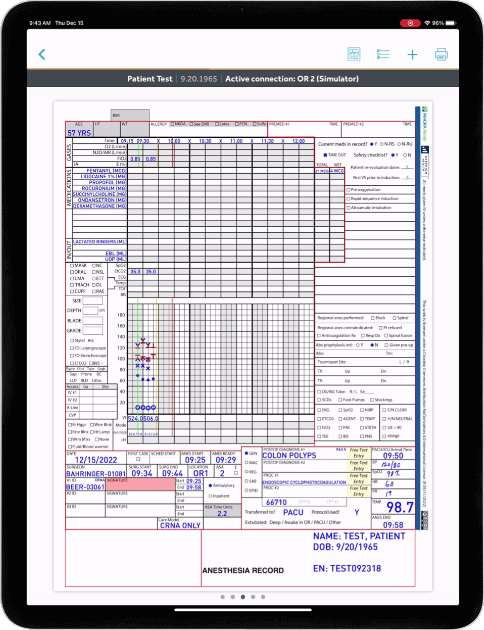Check the Rapid sequence induction box
484x630 pixels.
click(348, 199)
